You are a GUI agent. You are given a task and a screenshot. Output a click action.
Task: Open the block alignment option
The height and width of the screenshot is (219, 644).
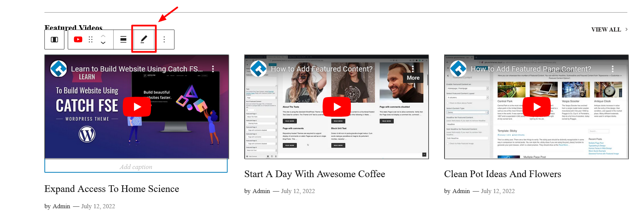click(123, 40)
